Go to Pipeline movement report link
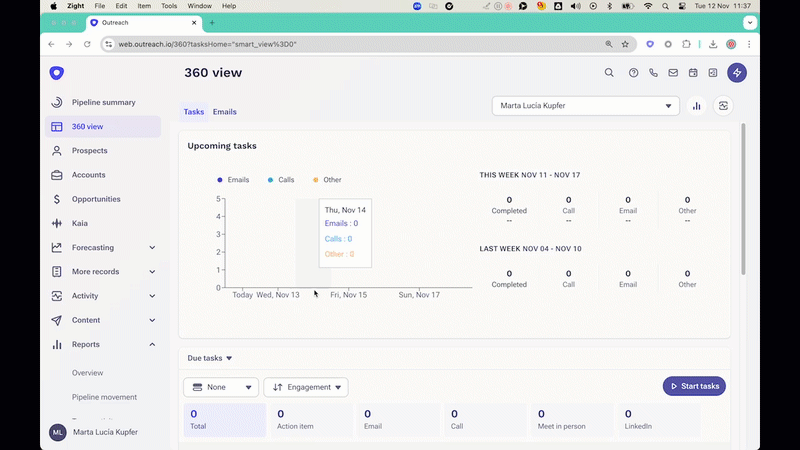Screen dimensions: 800x450 pos(104,397)
